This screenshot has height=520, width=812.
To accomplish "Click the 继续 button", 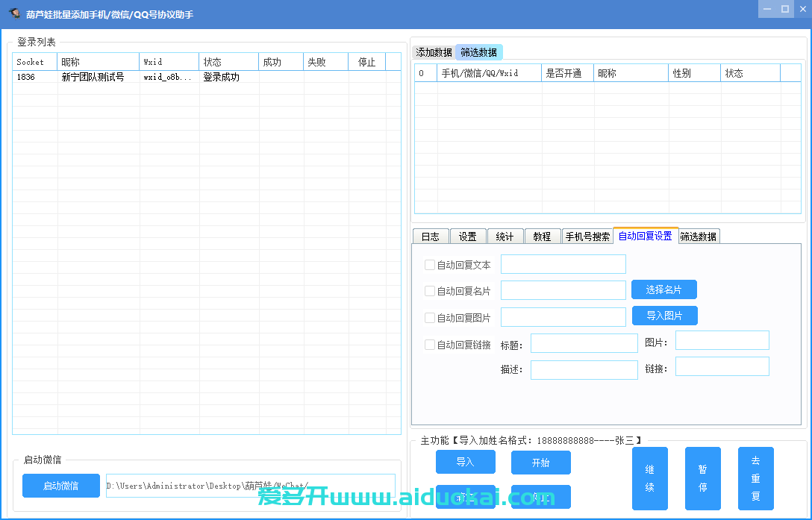I will (650, 478).
